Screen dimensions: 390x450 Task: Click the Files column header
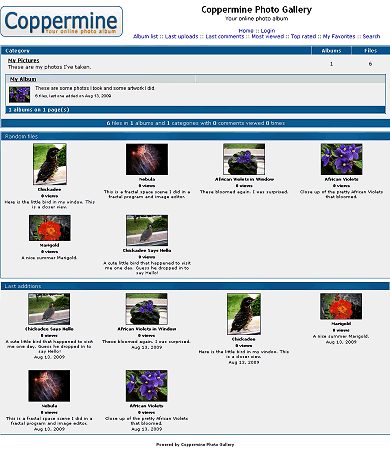(370, 51)
